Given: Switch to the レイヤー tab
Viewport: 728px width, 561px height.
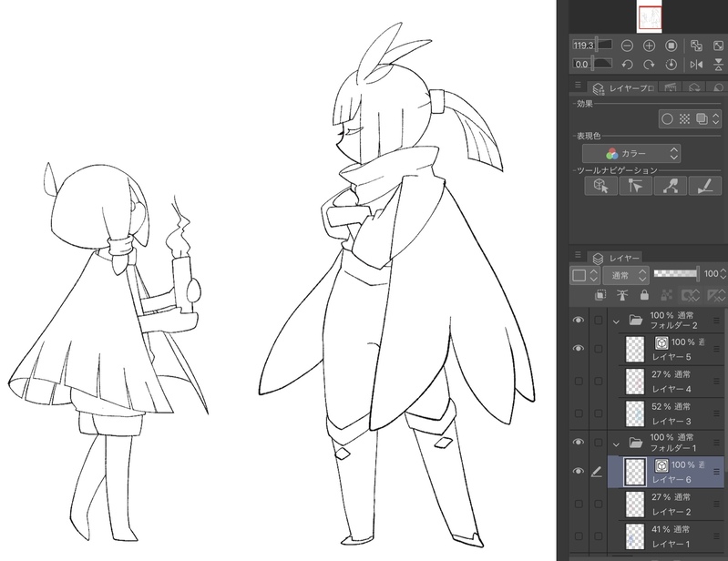Looking at the screenshot, I should [x=615, y=258].
